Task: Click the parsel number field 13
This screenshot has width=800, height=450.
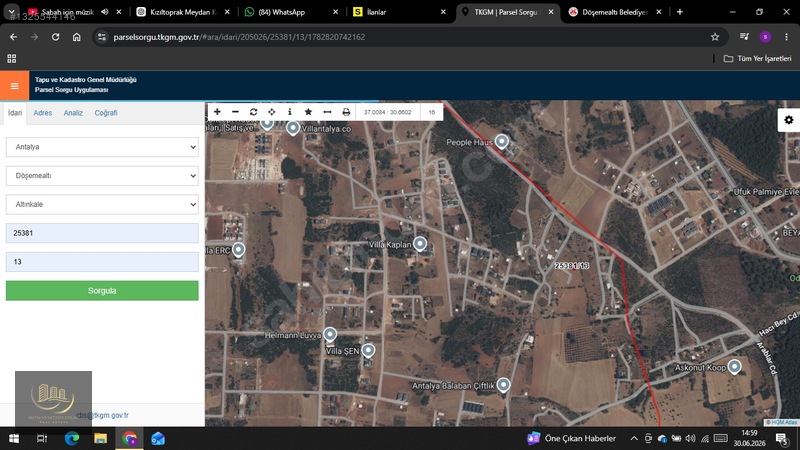Action: (x=102, y=262)
